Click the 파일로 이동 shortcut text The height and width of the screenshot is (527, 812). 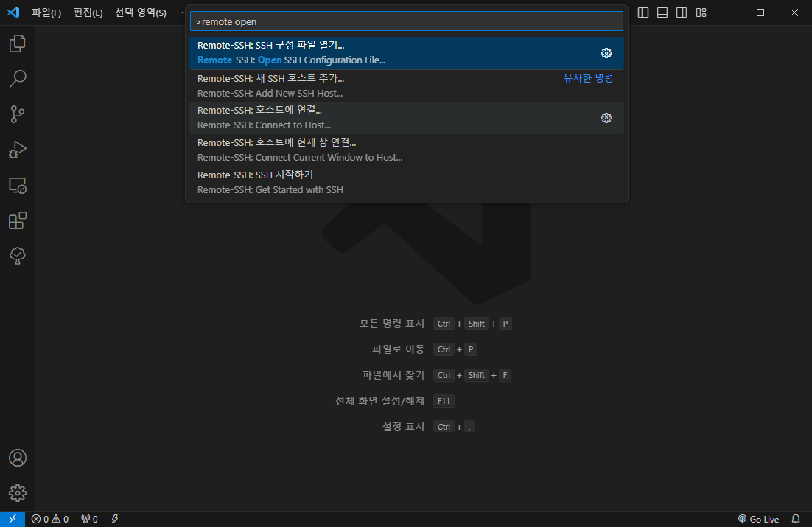coord(398,349)
